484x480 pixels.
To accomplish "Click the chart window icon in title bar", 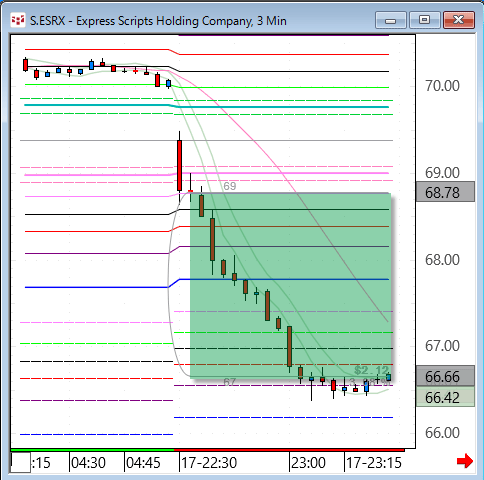I will pos(17,21).
